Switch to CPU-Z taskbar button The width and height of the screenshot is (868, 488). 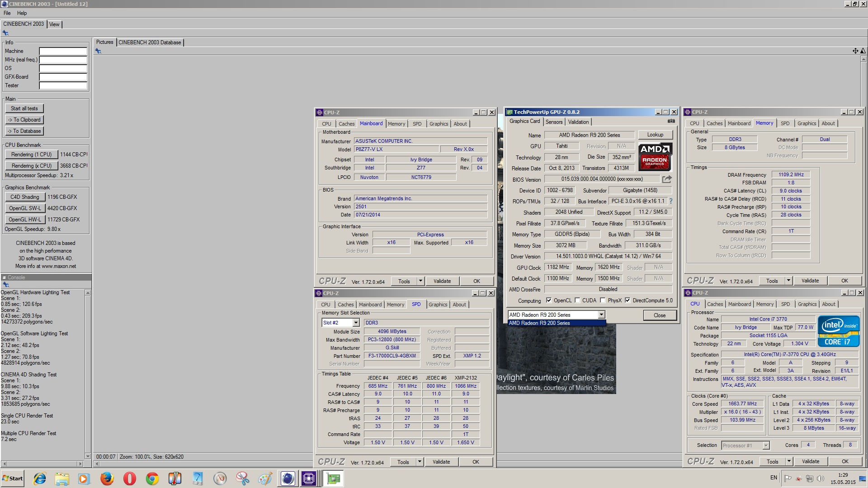[x=310, y=479]
